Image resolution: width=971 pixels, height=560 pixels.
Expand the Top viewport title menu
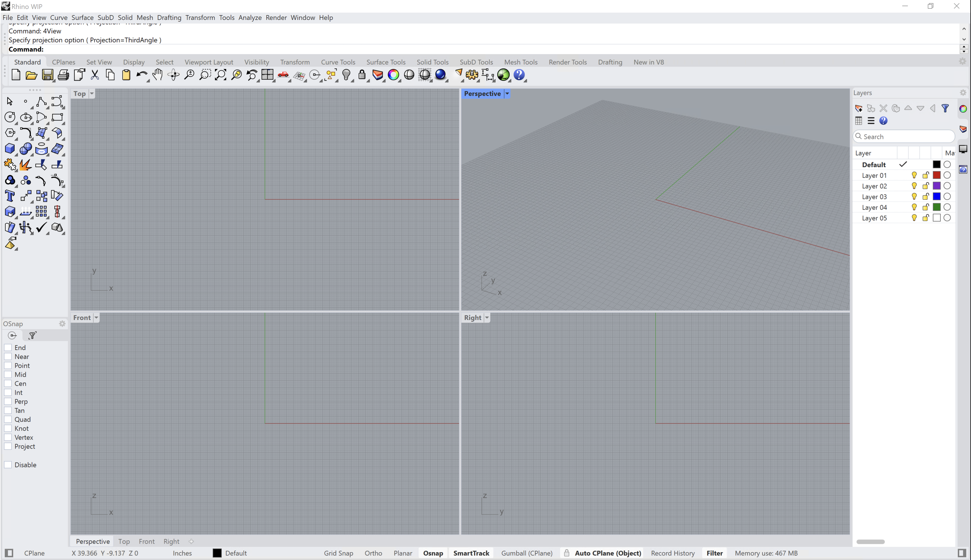(x=92, y=93)
